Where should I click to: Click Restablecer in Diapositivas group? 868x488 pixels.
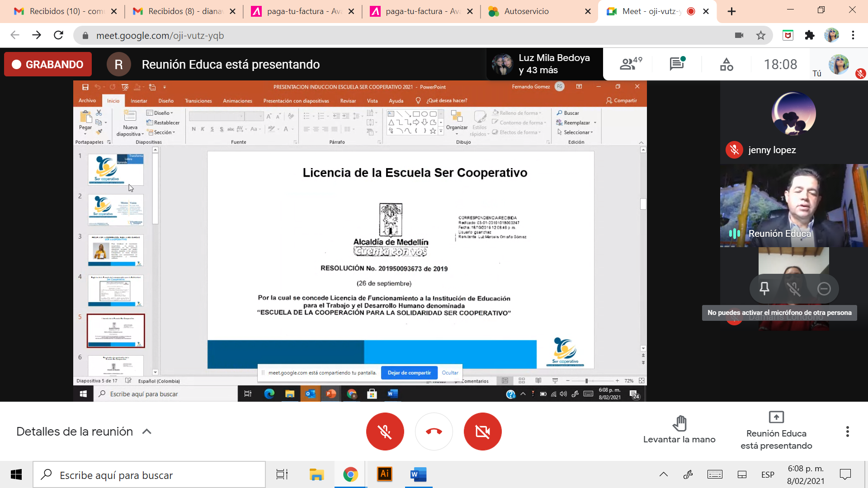[x=163, y=122]
